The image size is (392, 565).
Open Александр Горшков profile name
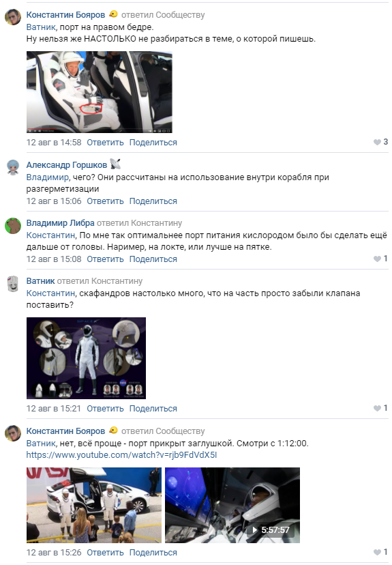coord(67,164)
